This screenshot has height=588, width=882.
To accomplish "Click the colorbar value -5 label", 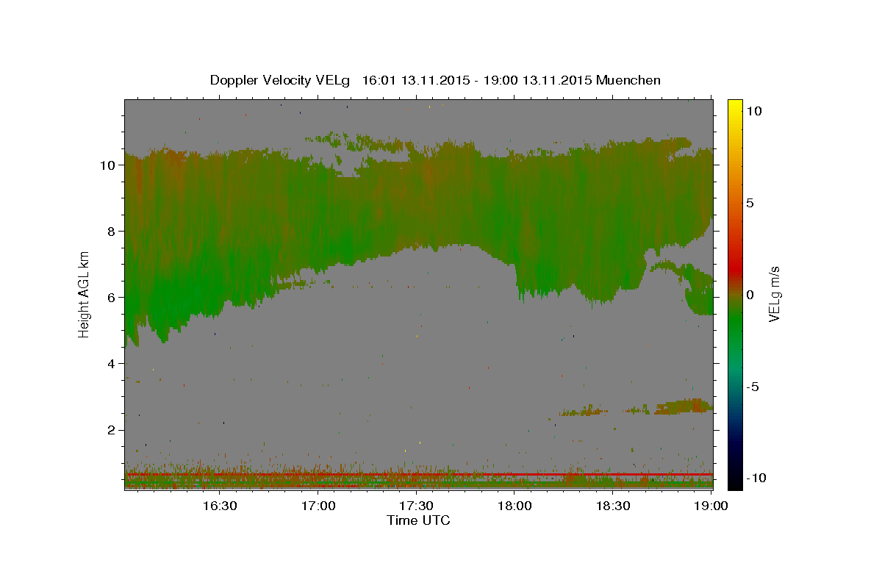I will 752,387.
